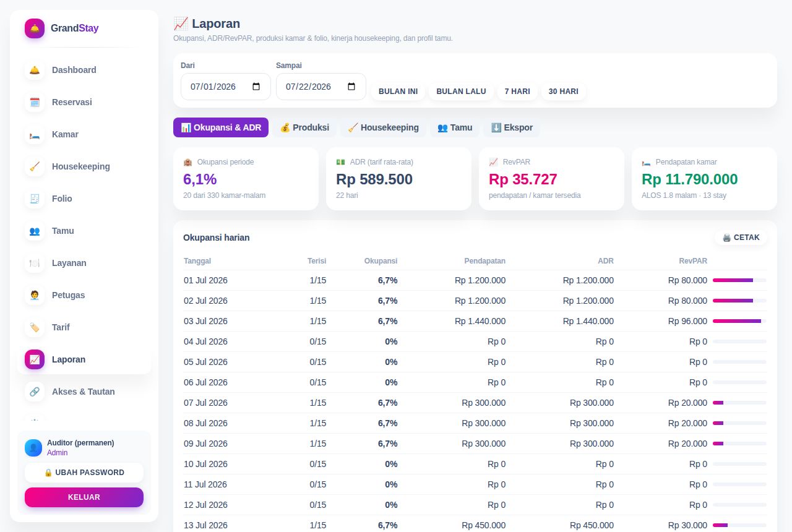The image size is (792, 532).
Task: Click the CETAK print button
Action: (741, 238)
